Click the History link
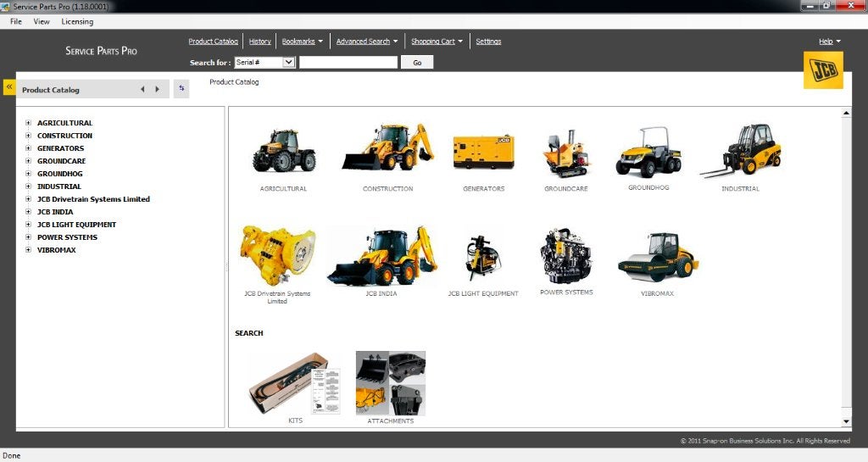The image size is (868, 462). point(259,42)
